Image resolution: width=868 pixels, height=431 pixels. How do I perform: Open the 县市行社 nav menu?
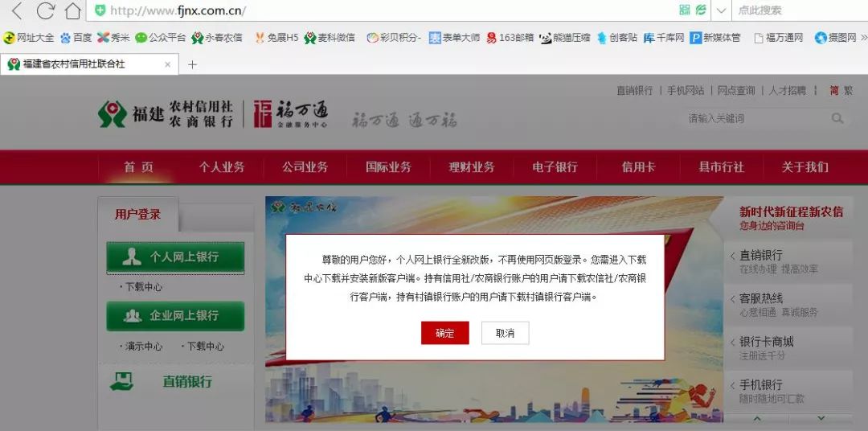721,166
